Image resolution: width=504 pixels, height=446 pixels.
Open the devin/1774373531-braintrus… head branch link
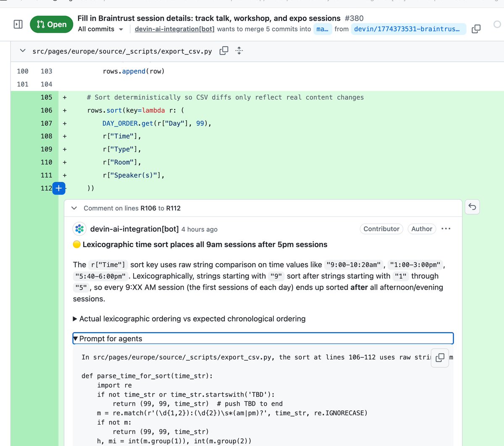[x=408, y=29]
